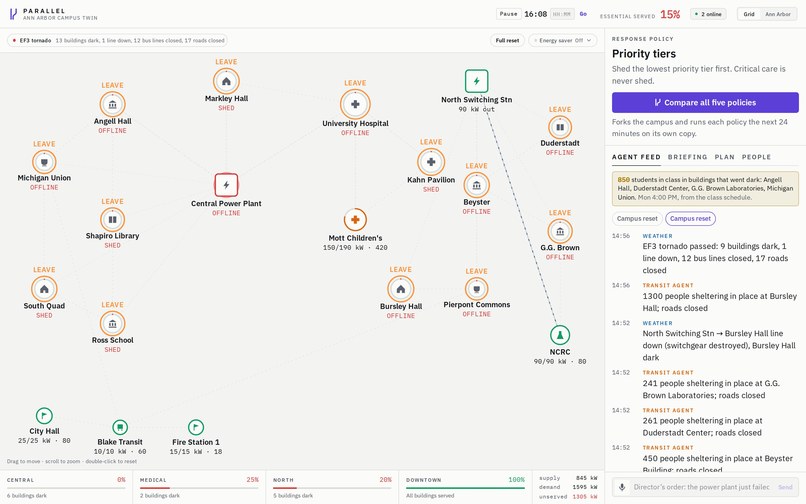Select the University Hospital node

click(x=355, y=104)
